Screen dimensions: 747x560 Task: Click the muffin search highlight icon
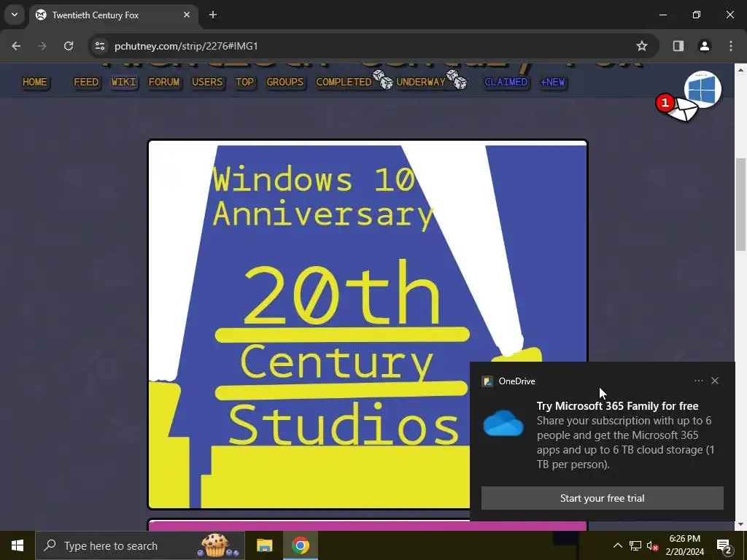click(x=217, y=545)
